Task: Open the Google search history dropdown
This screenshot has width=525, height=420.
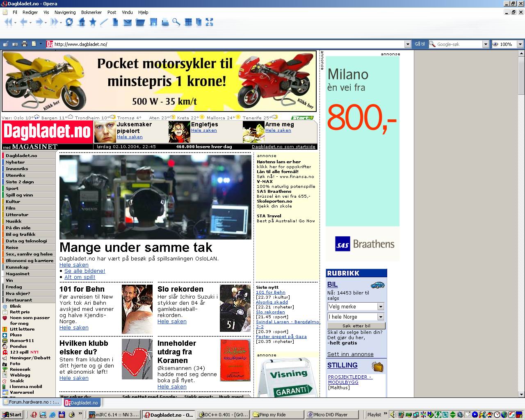Action: 486,44
